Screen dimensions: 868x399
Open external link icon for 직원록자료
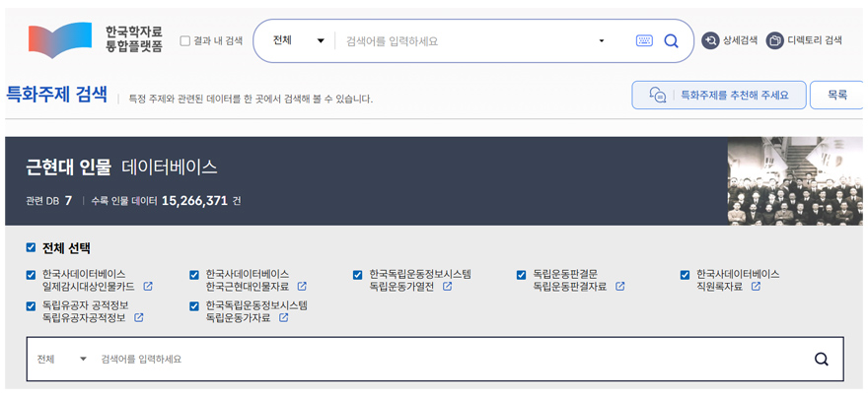(756, 287)
